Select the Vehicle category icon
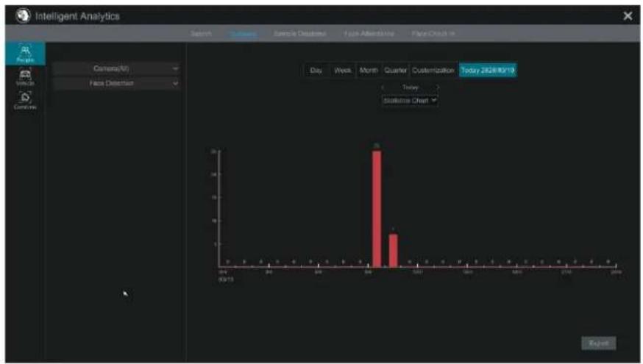Image resolution: width=643 pixels, height=364 pixels. click(x=25, y=77)
